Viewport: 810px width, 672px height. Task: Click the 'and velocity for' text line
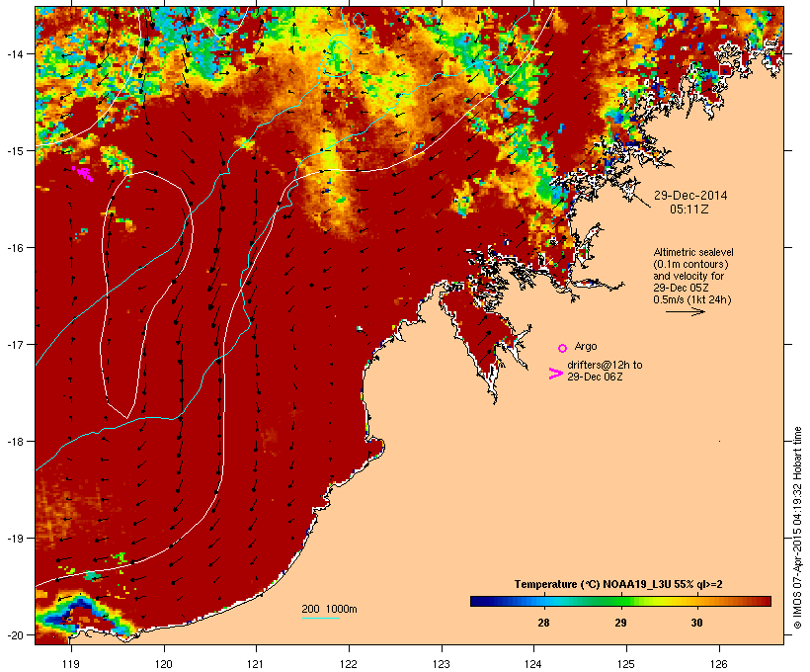688,276
